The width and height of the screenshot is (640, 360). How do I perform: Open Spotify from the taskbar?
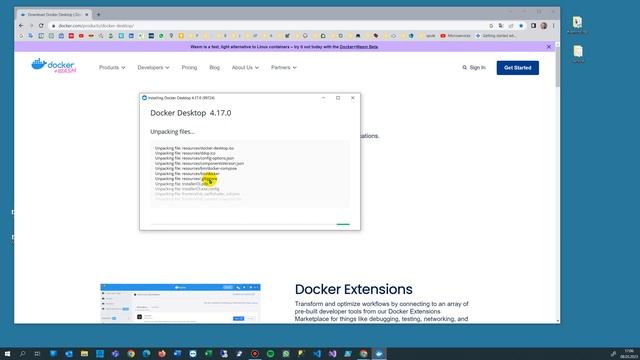270,354
